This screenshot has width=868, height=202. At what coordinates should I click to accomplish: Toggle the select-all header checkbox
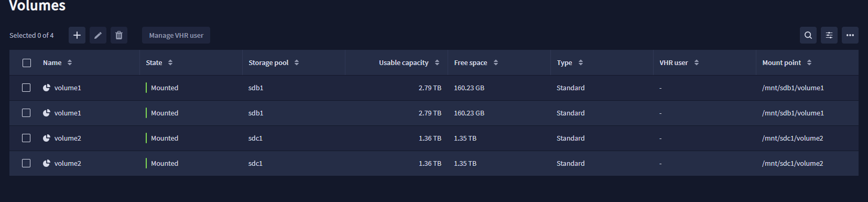pos(27,63)
